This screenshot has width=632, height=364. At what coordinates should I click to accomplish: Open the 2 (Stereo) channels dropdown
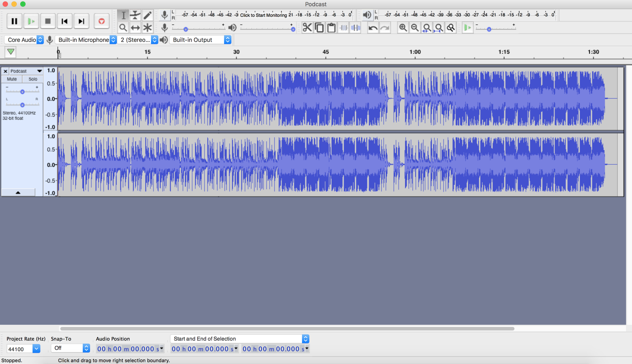pos(138,40)
